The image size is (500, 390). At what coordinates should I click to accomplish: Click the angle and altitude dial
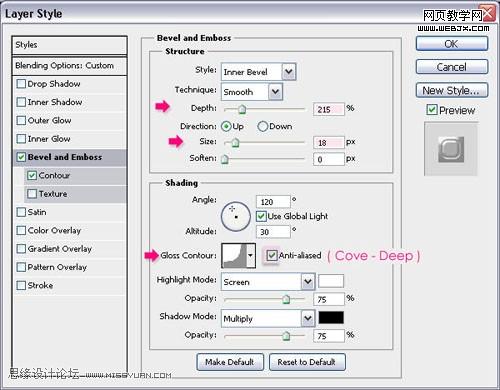pos(236,216)
